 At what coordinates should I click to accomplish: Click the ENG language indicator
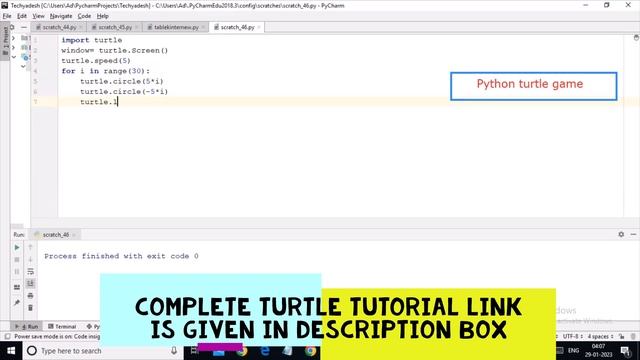pyautogui.click(x=573, y=351)
